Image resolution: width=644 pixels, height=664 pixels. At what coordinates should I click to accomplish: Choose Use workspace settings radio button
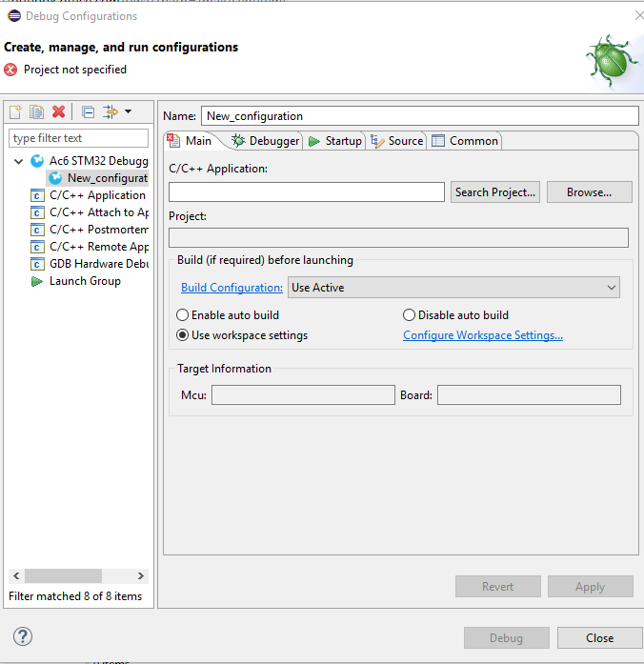(183, 335)
